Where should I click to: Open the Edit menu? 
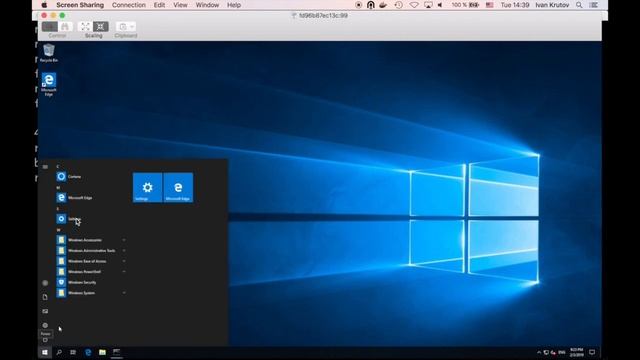[159, 5]
